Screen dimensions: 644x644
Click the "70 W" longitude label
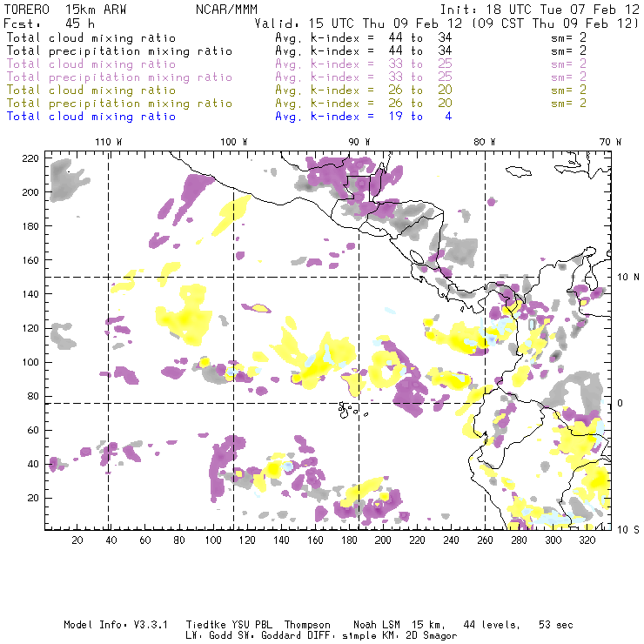[610, 142]
